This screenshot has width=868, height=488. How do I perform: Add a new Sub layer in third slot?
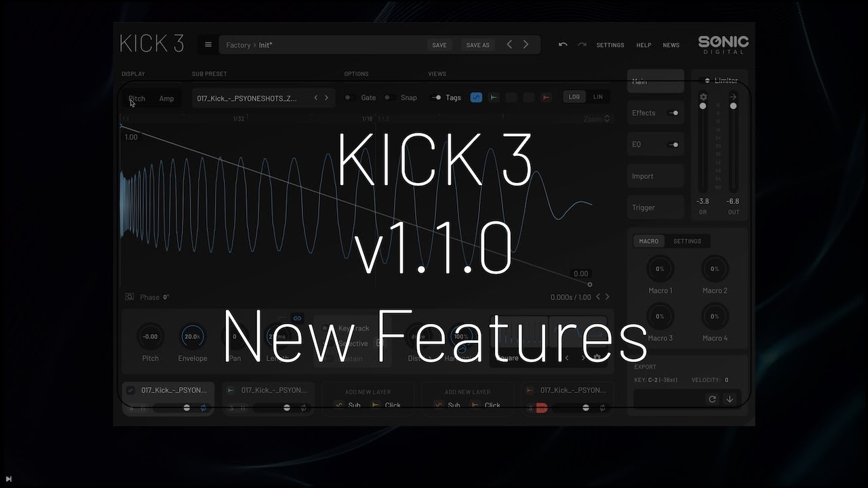click(349, 405)
